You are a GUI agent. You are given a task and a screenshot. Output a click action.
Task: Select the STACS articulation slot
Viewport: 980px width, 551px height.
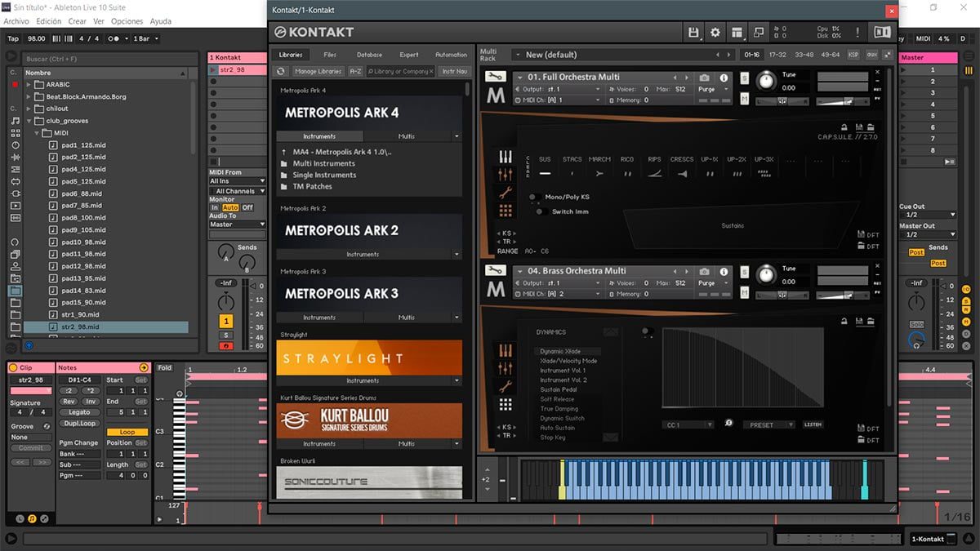tap(572, 167)
